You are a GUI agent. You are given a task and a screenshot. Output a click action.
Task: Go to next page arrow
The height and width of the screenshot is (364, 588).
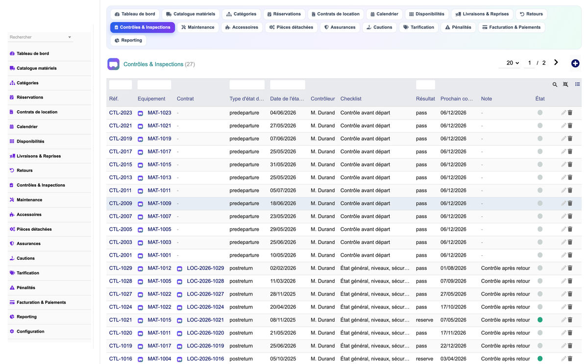click(556, 62)
